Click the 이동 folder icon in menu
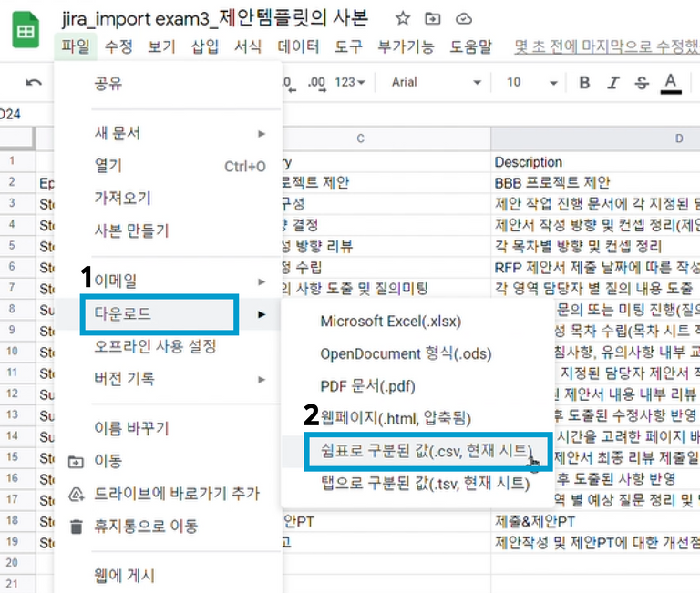This screenshot has height=593, width=700. (x=76, y=462)
